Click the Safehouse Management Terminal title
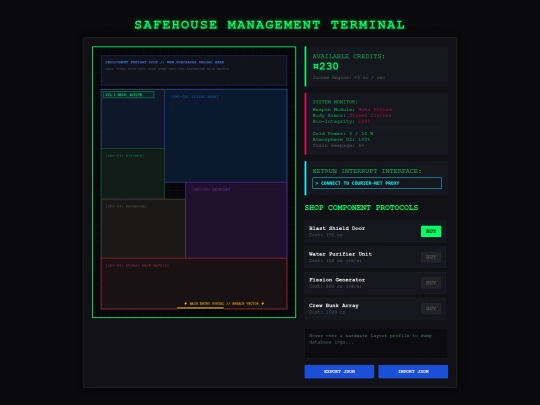 point(270,25)
